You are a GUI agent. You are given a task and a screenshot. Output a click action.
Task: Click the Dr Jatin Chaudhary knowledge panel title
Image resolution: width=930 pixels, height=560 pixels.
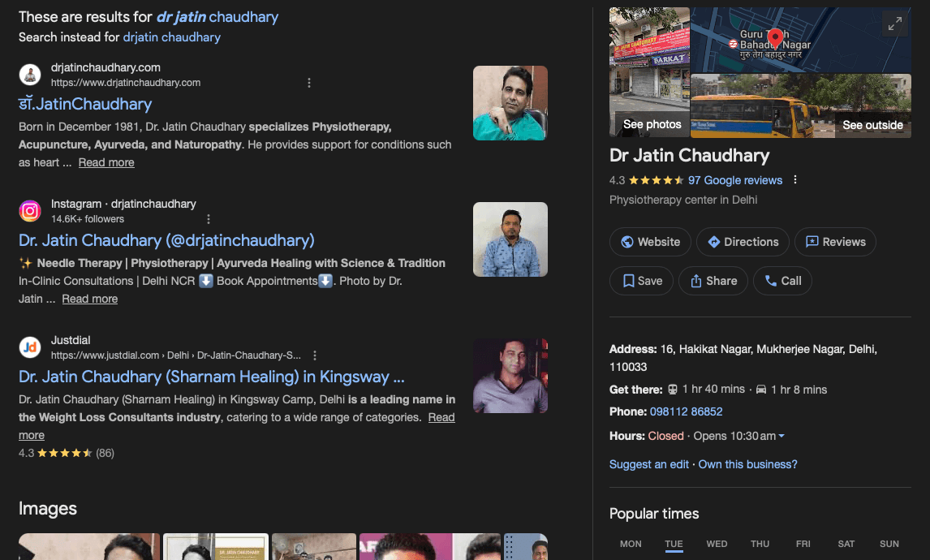689,156
